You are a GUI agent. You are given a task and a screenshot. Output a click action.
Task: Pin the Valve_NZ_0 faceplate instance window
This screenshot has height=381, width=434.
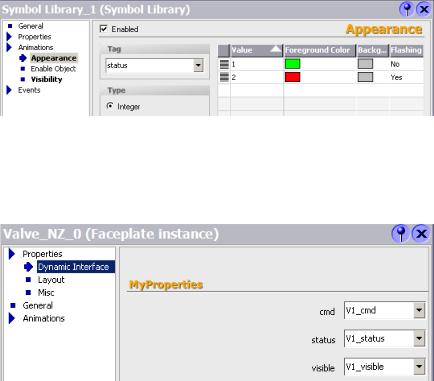coord(401,233)
